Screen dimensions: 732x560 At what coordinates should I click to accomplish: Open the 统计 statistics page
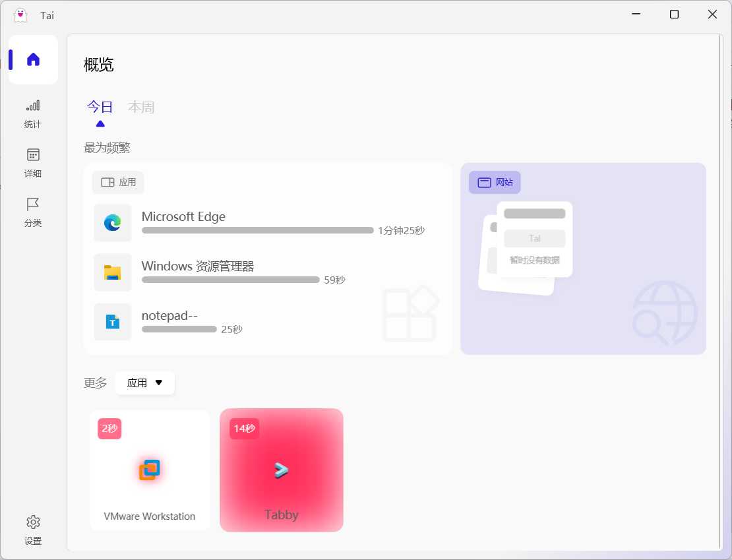tap(33, 114)
